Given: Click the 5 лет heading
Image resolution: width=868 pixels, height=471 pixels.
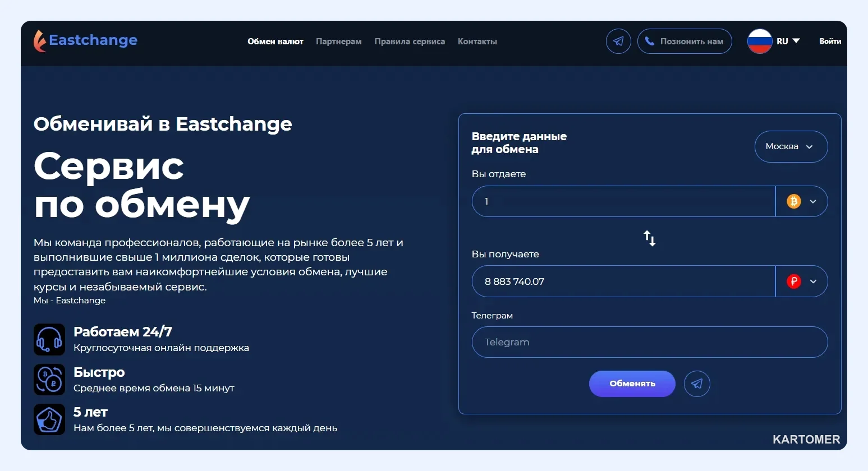Looking at the screenshot, I should click(x=90, y=412).
